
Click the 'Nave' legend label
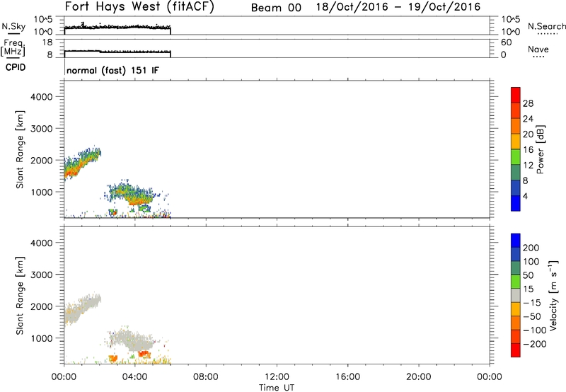coord(538,49)
